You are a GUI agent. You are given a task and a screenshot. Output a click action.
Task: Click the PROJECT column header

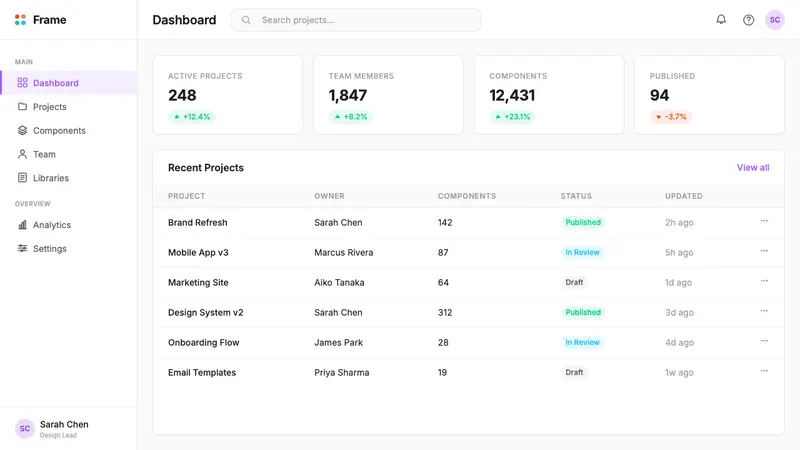click(186, 196)
